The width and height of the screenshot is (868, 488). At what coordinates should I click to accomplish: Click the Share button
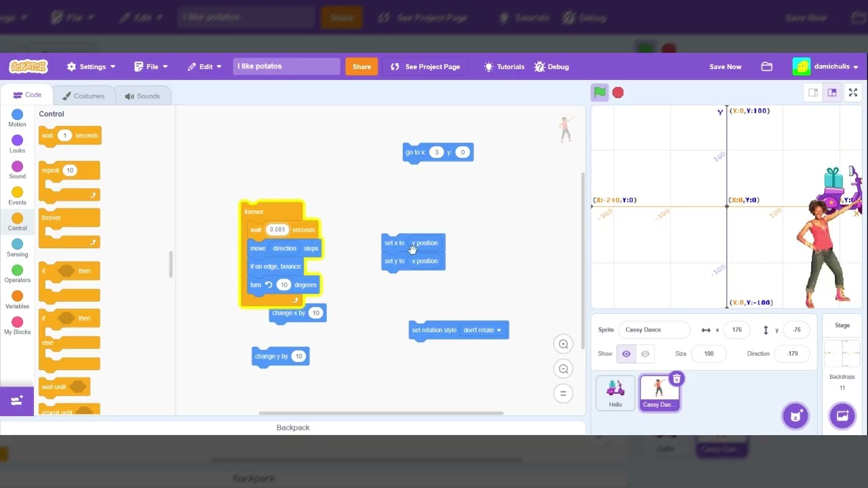click(361, 66)
